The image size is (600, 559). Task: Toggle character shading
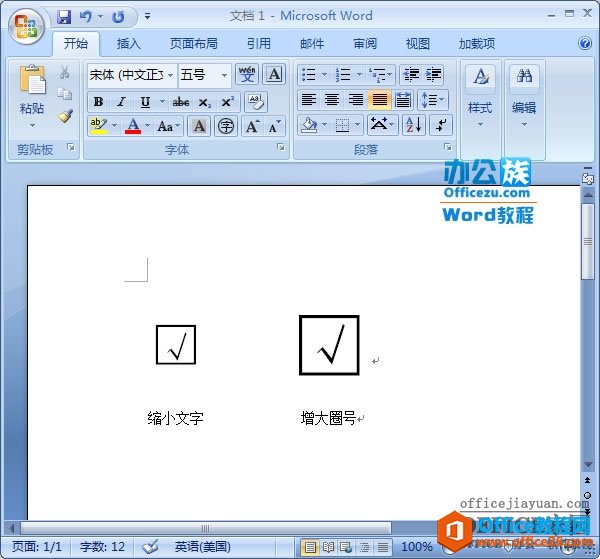click(199, 126)
